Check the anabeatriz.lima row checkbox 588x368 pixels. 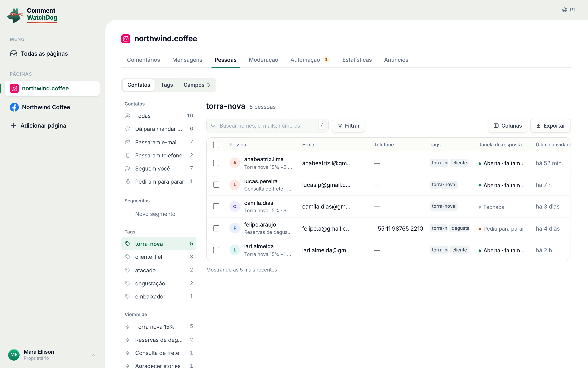pyautogui.click(x=216, y=163)
